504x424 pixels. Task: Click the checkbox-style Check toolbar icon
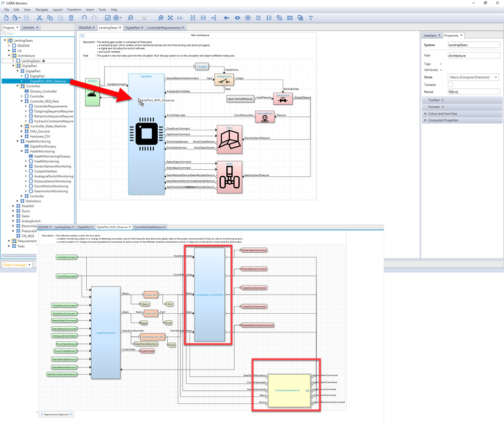[108, 18]
